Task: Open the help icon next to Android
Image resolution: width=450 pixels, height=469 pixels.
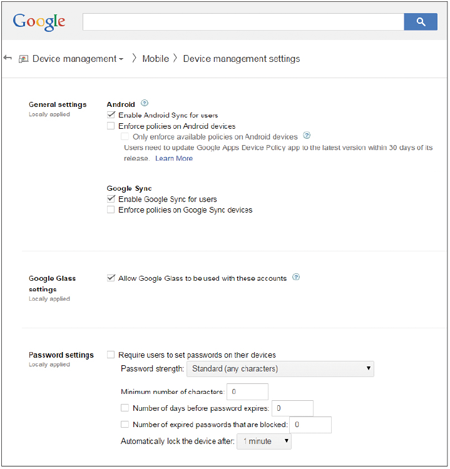Action: coord(144,103)
